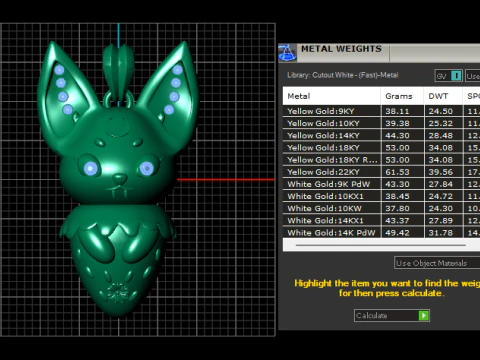
Task: Open the Use Object Materials dropdown
Action: 437,263
